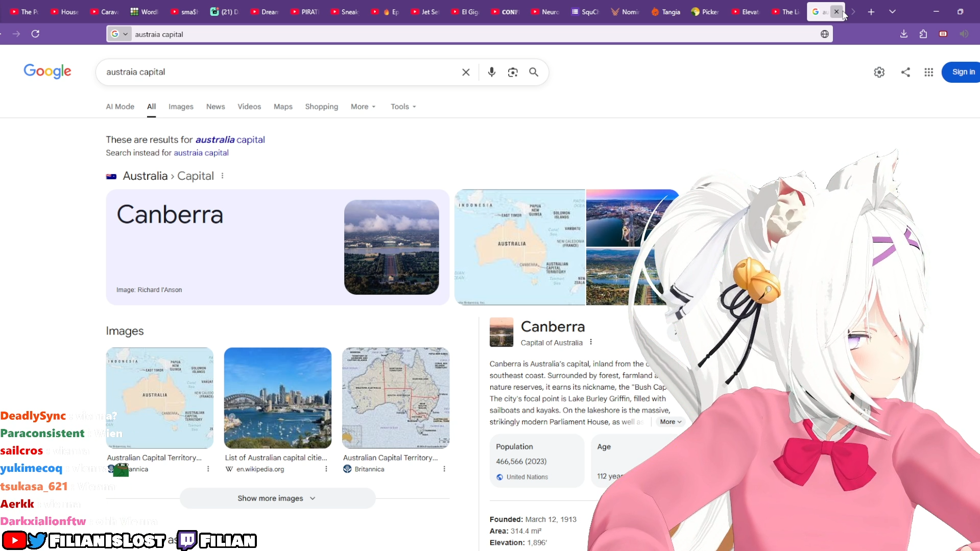980x551 pixels.
Task: Open the United Nations population source
Action: click(x=527, y=477)
